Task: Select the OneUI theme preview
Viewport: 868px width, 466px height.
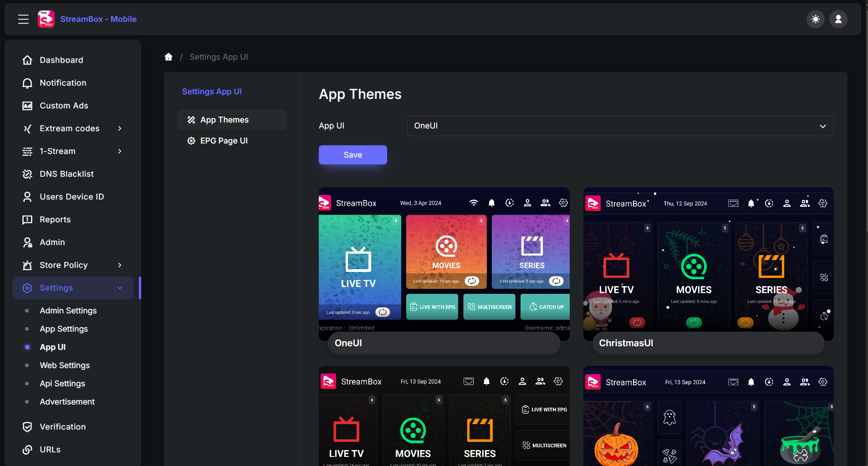Action: (x=444, y=264)
